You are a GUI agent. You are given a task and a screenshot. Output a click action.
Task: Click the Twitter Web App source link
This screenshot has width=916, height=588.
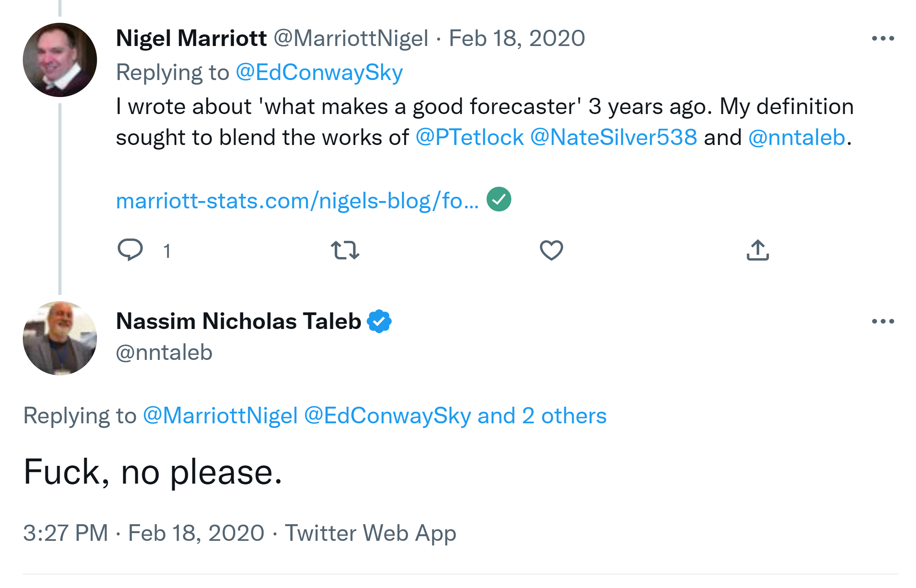coord(370,533)
